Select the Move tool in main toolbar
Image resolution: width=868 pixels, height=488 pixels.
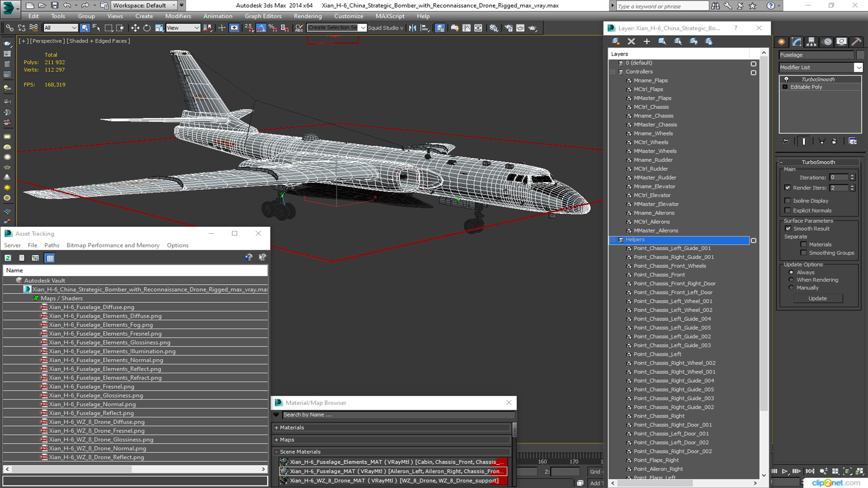tap(135, 28)
